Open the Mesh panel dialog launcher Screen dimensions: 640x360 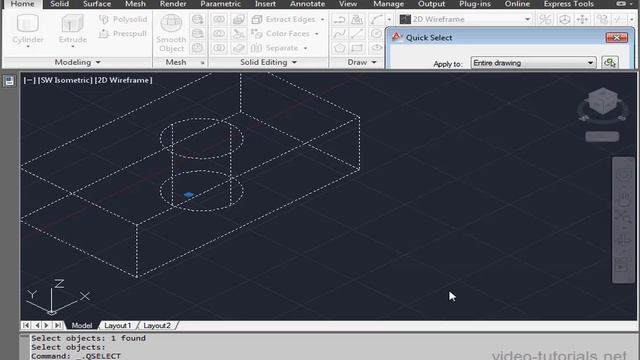pyautogui.click(x=202, y=63)
